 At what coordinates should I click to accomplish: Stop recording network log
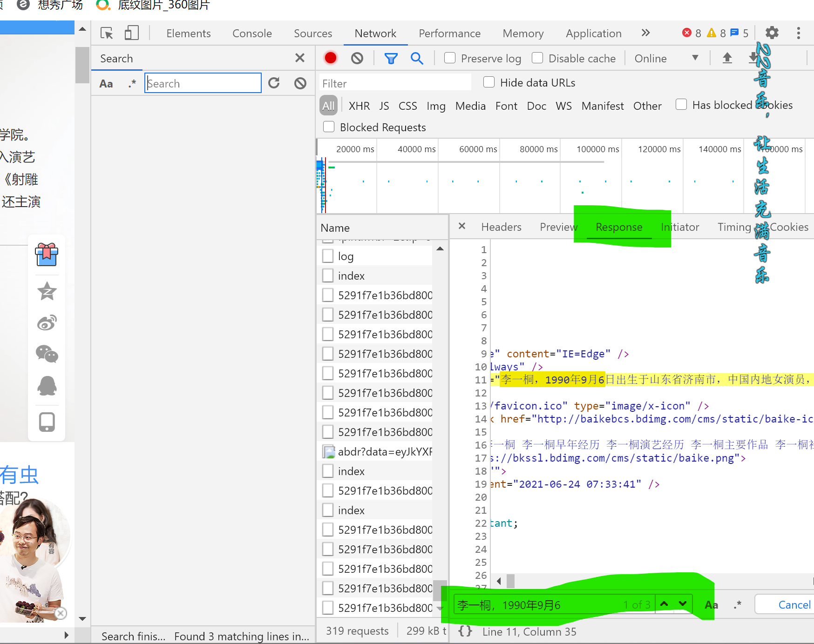pos(330,58)
